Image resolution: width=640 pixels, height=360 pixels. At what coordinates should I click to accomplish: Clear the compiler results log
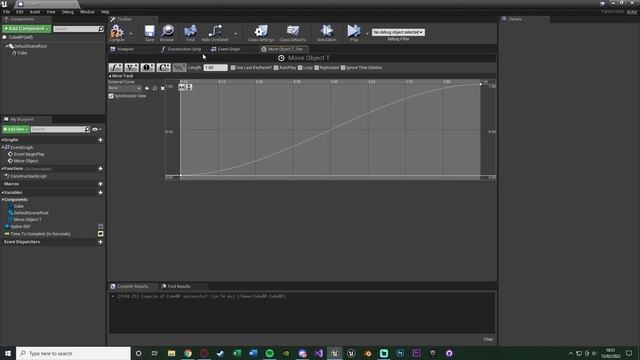pyautogui.click(x=488, y=339)
